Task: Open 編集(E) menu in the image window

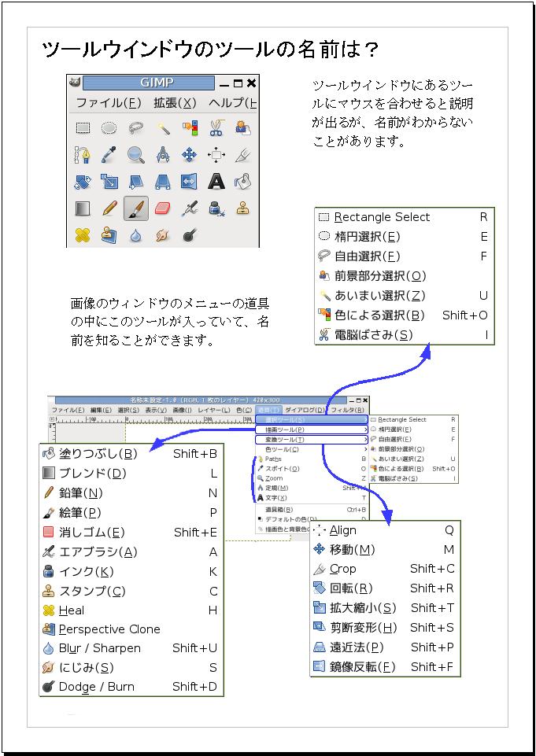Action: pyautogui.click(x=101, y=410)
